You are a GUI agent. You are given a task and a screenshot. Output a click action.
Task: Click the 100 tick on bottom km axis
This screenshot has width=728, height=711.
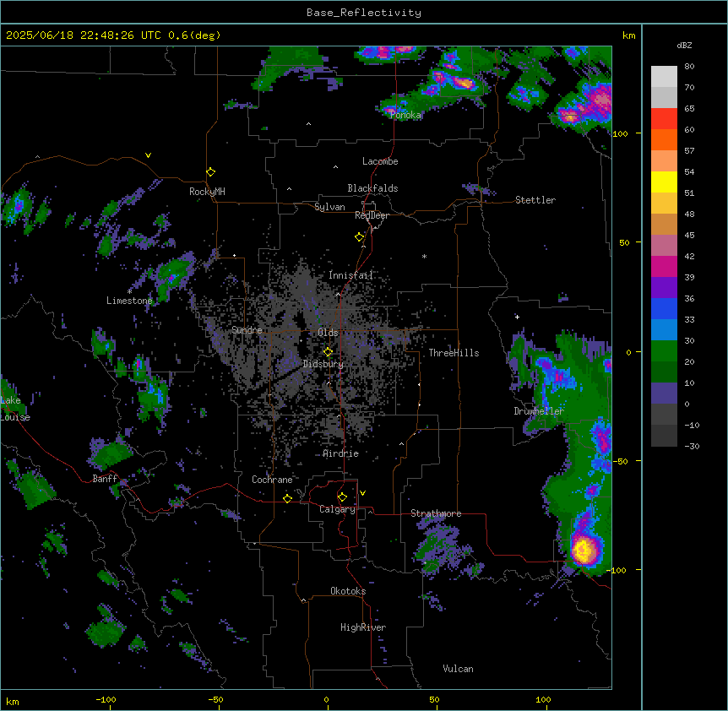point(543,699)
